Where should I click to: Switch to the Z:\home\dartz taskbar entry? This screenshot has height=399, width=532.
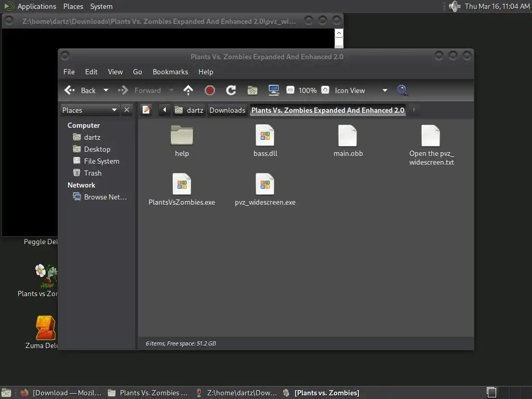[x=237, y=393]
